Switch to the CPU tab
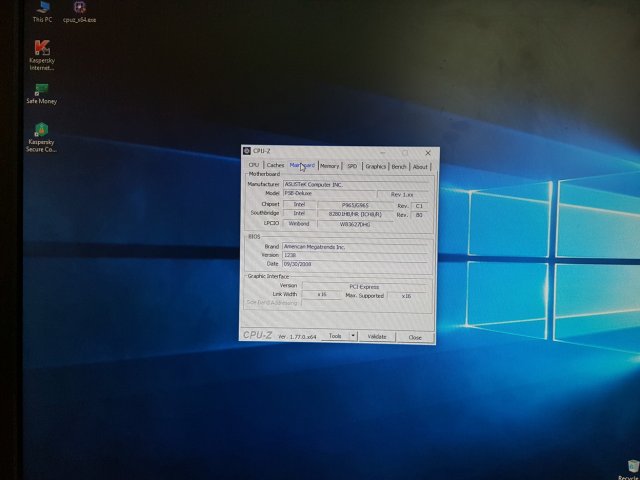This screenshot has width=640, height=480. coord(254,165)
